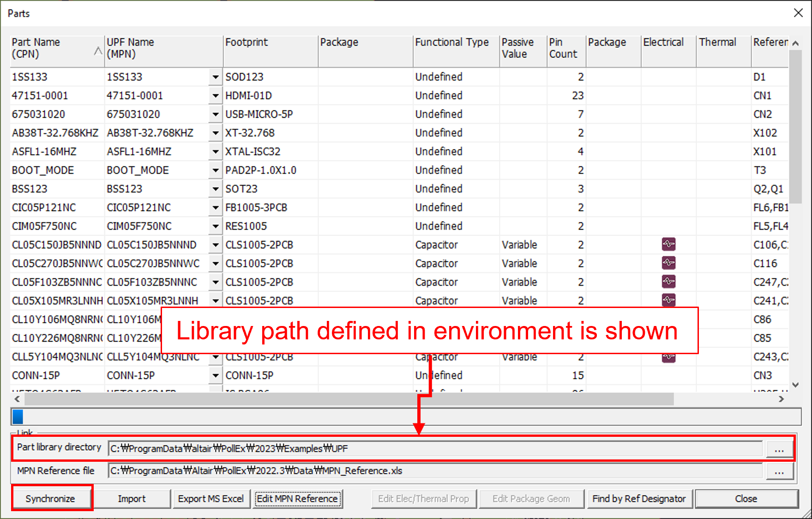This screenshot has width=812, height=519.
Task: Click electrical icon for CL05F103ZB5NNNC capacitor
Action: (668, 282)
